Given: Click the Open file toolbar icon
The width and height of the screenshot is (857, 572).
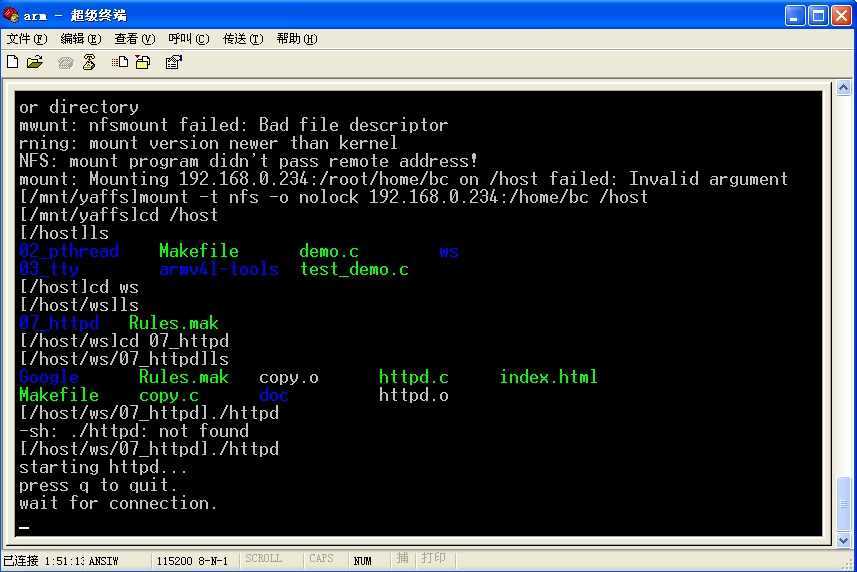Looking at the screenshot, I should click(34, 62).
